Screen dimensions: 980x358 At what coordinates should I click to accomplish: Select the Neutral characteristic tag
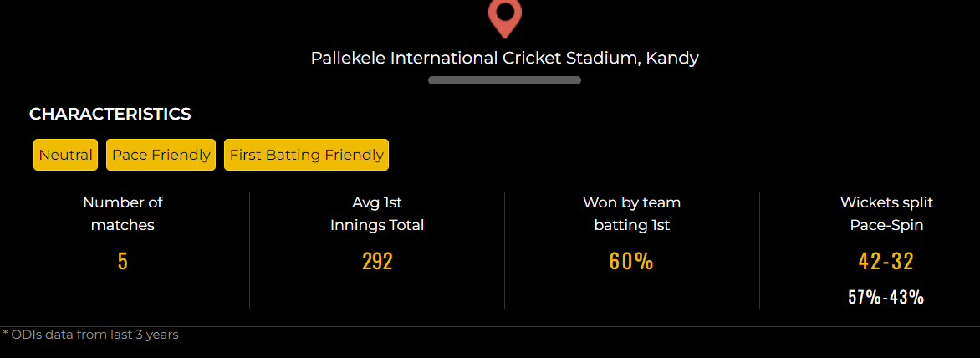[66, 155]
